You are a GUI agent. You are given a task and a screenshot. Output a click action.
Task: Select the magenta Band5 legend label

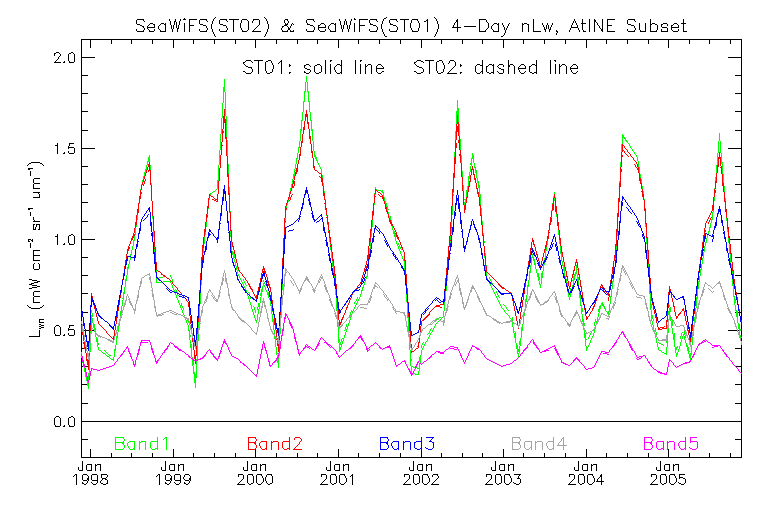click(671, 444)
